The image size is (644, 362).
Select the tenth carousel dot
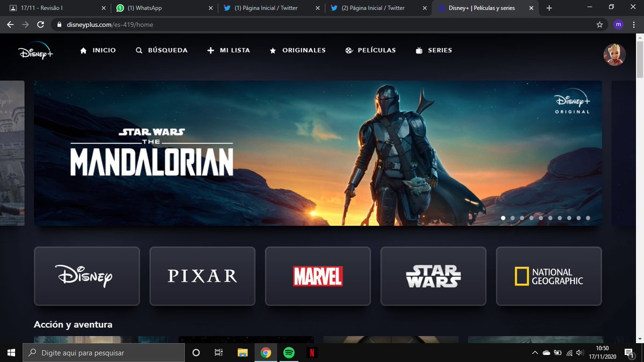pyautogui.click(x=588, y=218)
